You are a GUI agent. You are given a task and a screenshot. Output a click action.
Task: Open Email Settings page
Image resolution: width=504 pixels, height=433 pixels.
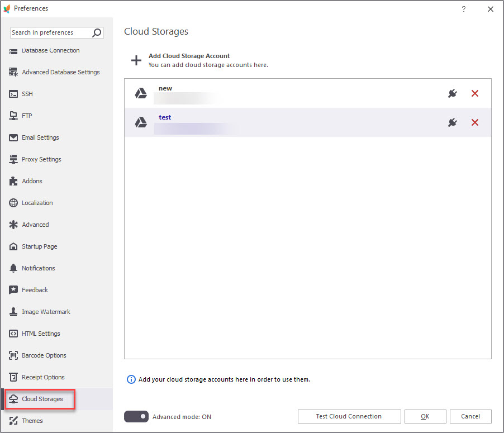pyautogui.click(x=56, y=137)
